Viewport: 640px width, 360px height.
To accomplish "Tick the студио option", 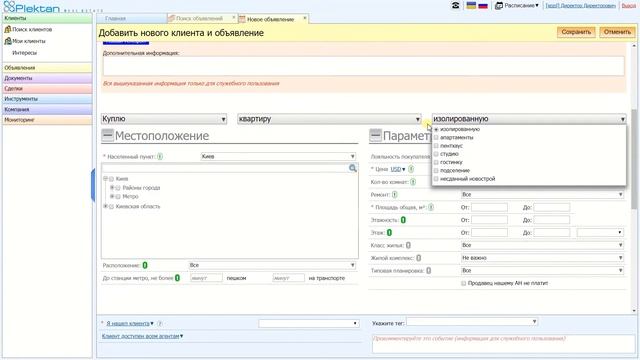I will [x=436, y=154].
